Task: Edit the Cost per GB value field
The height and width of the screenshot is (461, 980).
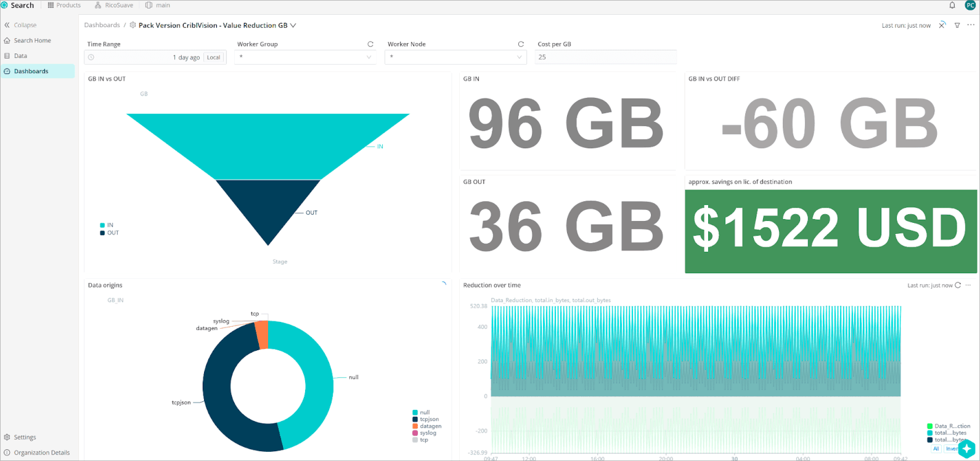Action: pos(605,57)
